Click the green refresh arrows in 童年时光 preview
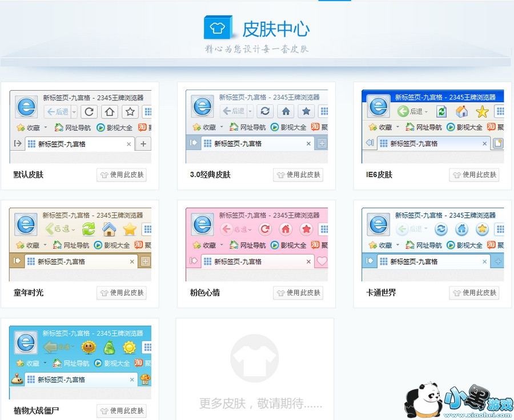The image size is (514, 420). [x=89, y=229]
